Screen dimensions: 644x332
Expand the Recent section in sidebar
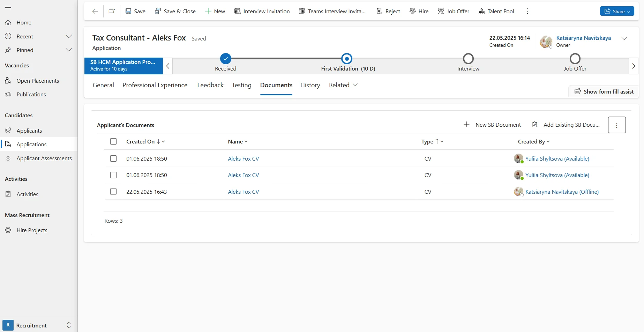click(69, 36)
